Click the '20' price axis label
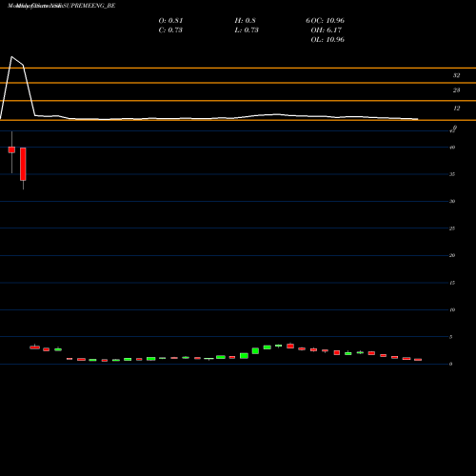476x476 pixels. 452,255
